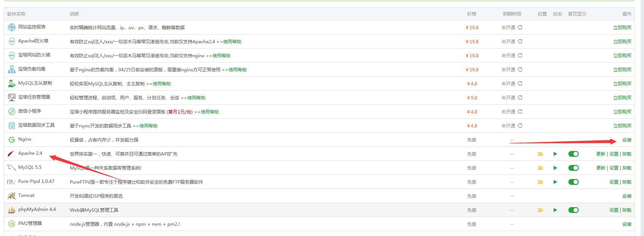Open Apache 2.4 folder location icon

[x=540, y=154]
